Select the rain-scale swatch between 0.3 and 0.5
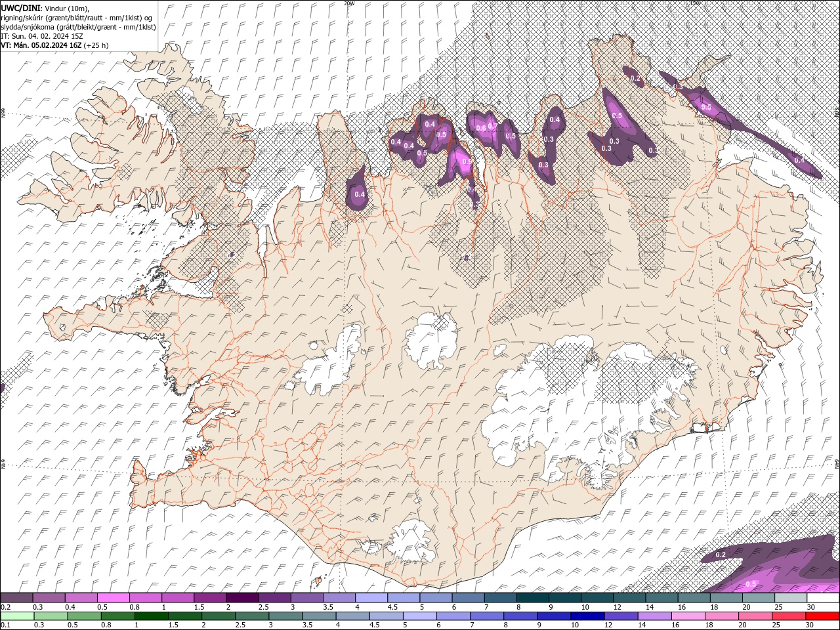The height and width of the screenshot is (630, 840). [x=51, y=616]
